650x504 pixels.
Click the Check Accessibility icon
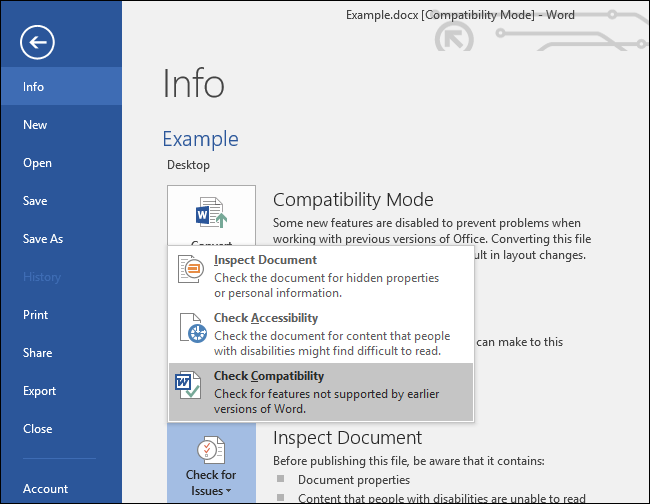(x=191, y=329)
